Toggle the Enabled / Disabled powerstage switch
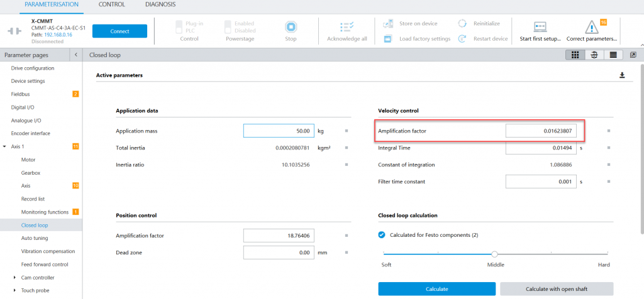Screen dimensions: 644x299 [227, 26]
